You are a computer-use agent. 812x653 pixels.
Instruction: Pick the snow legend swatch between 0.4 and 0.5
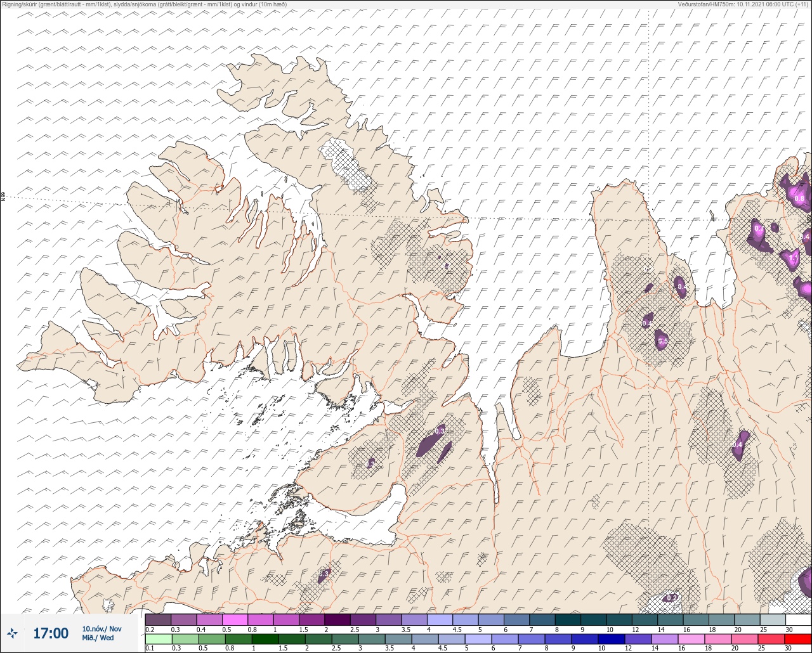tap(209, 619)
